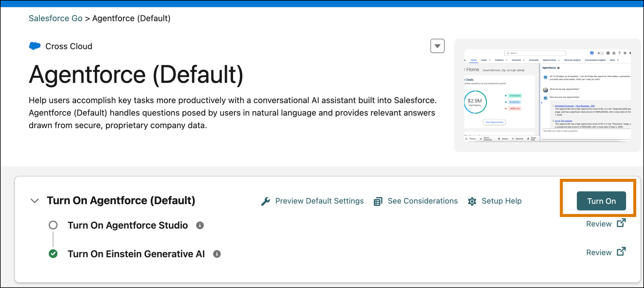Click Review link for Einstein Generative AI
The height and width of the screenshot is (288, 644).
click(x=599, y=253)
